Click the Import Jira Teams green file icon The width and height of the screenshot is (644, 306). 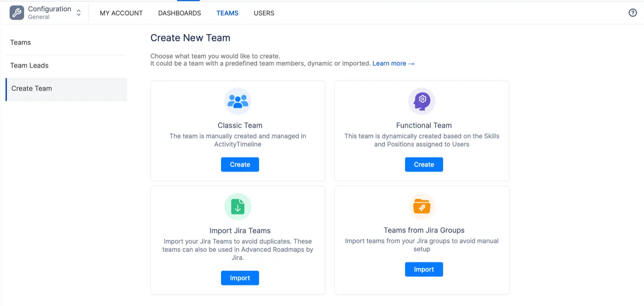click(237, 207)
